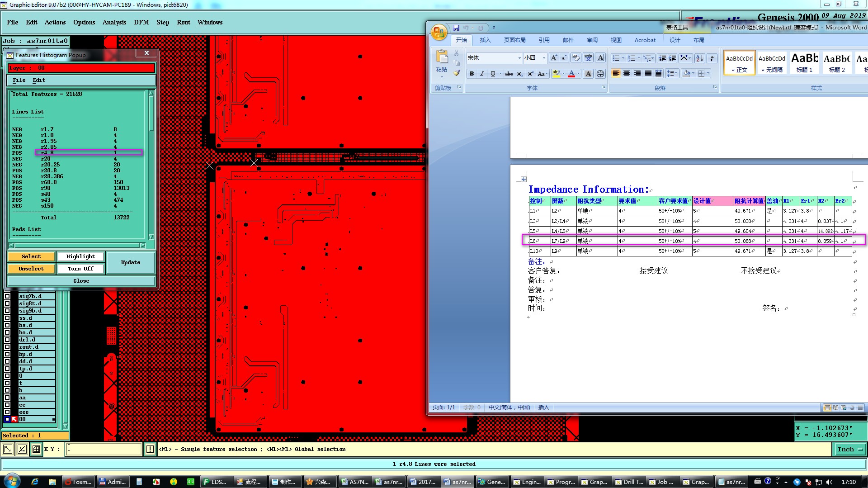
Task: Align text left in Word
Action: pyautogui.click(x=616, y=73)
